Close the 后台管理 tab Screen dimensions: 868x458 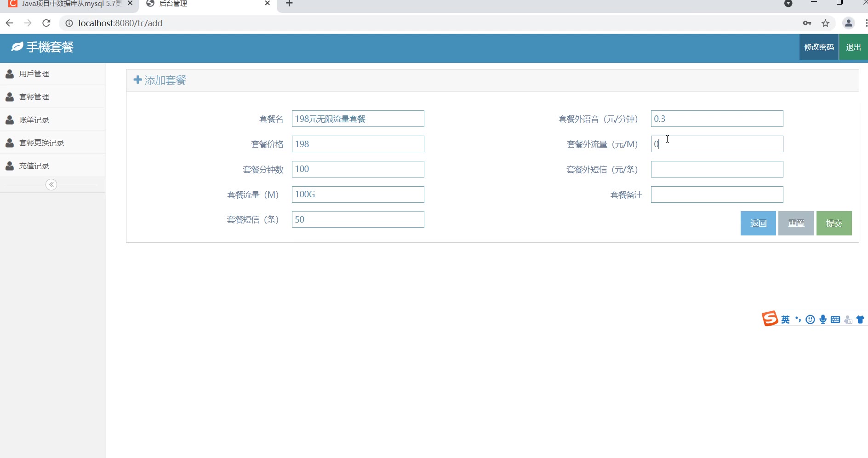(268, 3)
